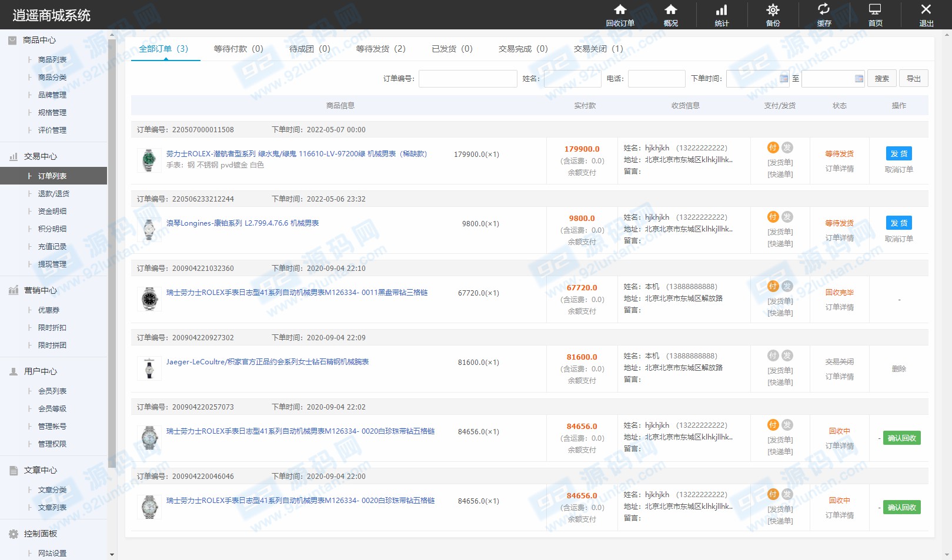952x560 pixels.
Task: Select 订单列表 in the sidebar
Action: 54,176
